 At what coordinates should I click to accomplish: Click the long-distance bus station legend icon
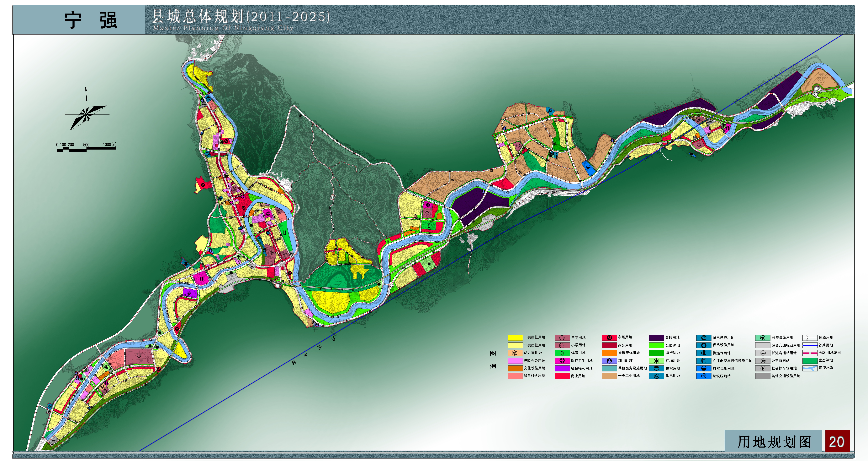pyautogui.click(x=763, y=353)
